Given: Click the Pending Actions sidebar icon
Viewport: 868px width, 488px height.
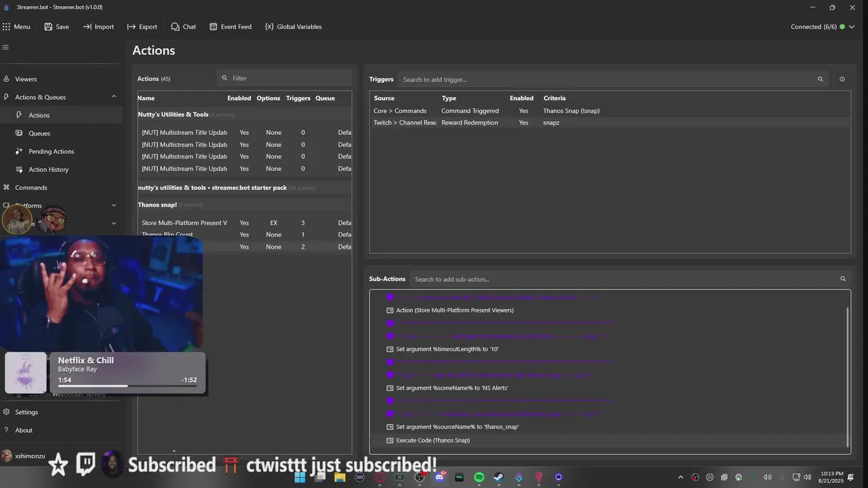Looking at the screenshot, I should click(19, 151).
